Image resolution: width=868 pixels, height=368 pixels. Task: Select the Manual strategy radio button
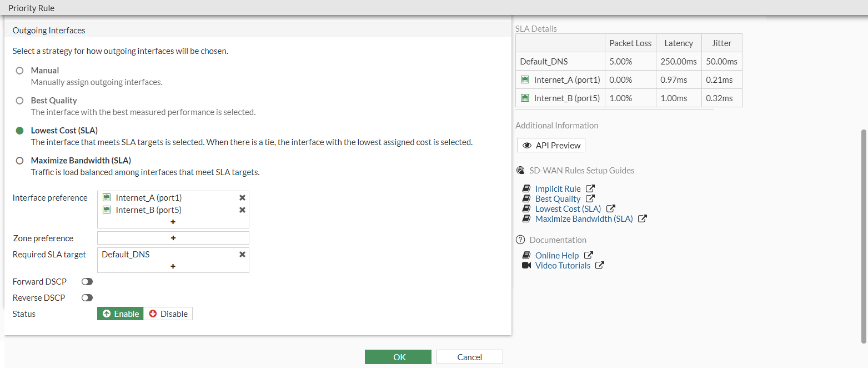click(20, 71)
